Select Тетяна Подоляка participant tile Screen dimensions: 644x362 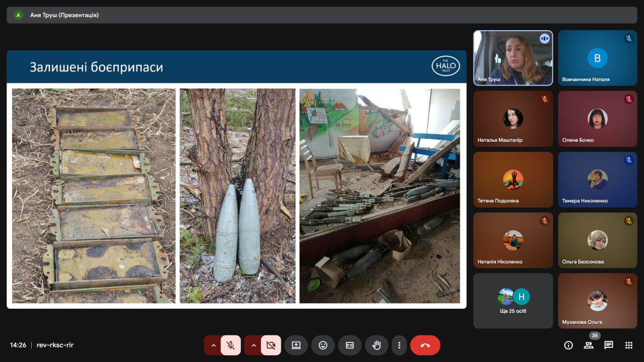(513, 179)
